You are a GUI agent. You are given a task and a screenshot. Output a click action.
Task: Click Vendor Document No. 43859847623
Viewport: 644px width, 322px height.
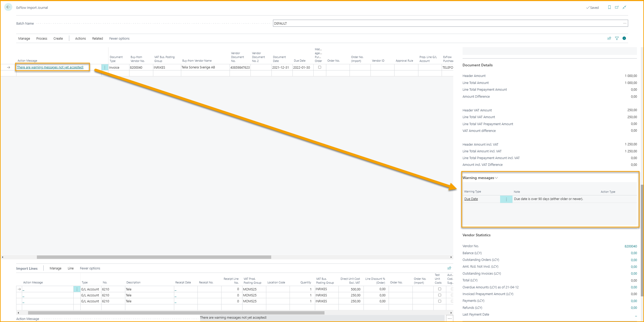coord(240,67)
